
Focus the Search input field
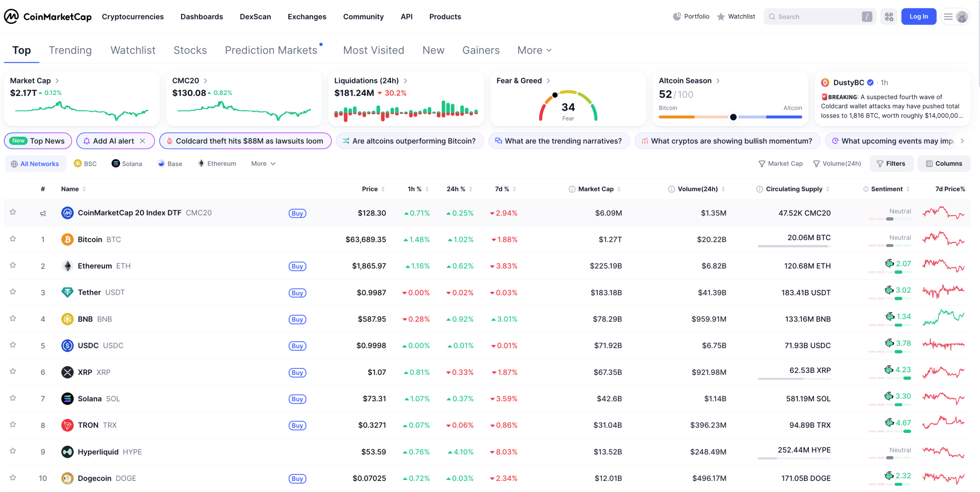click(x=820, y=16)
